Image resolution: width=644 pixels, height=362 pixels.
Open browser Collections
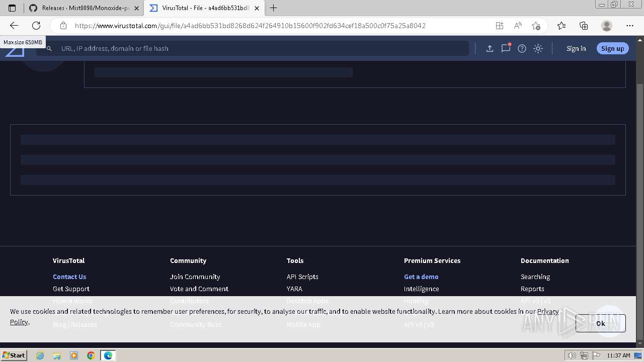[x=584, y=26]
